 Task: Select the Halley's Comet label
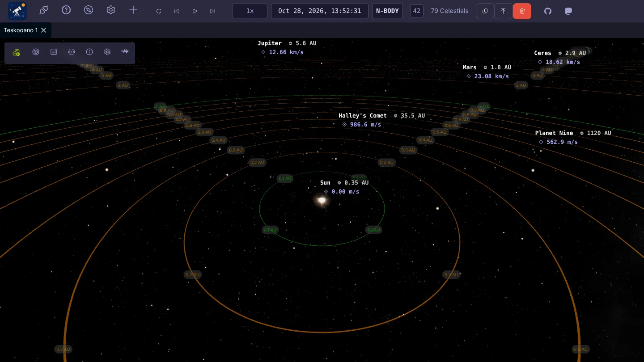(363, 116)
